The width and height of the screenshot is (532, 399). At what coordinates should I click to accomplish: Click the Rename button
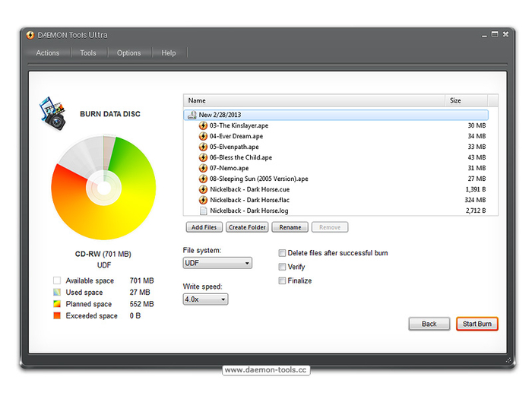[290, 227]
